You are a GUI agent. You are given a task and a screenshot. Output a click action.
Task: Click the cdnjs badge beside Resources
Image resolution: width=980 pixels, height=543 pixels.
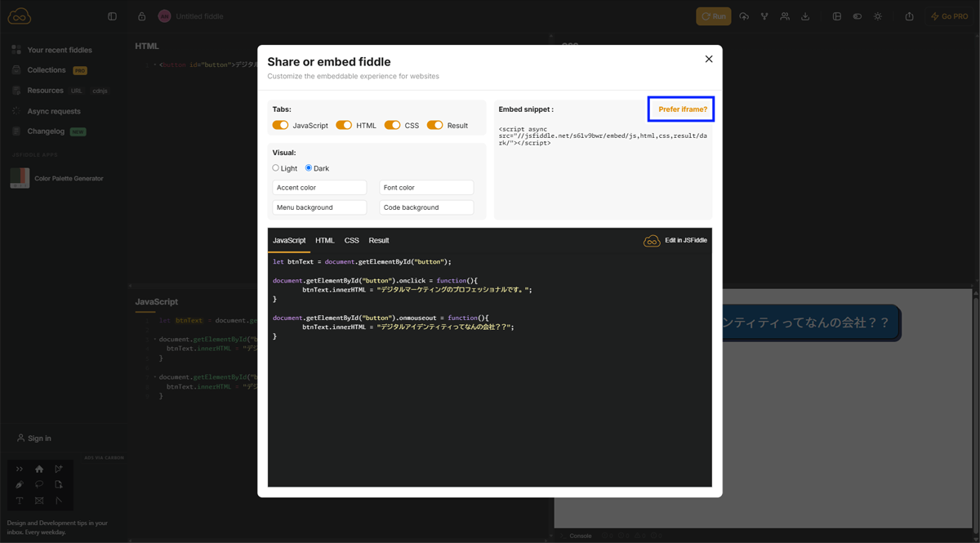(x=100, y=91)
